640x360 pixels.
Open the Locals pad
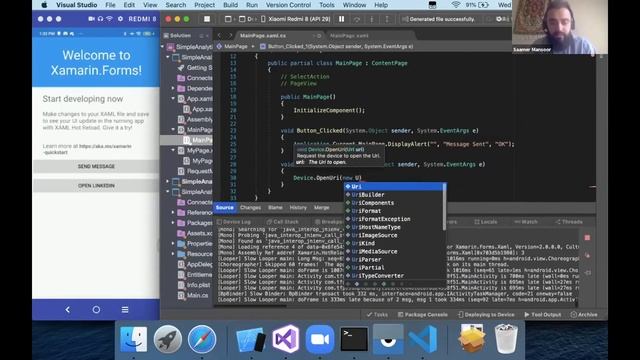486,222
